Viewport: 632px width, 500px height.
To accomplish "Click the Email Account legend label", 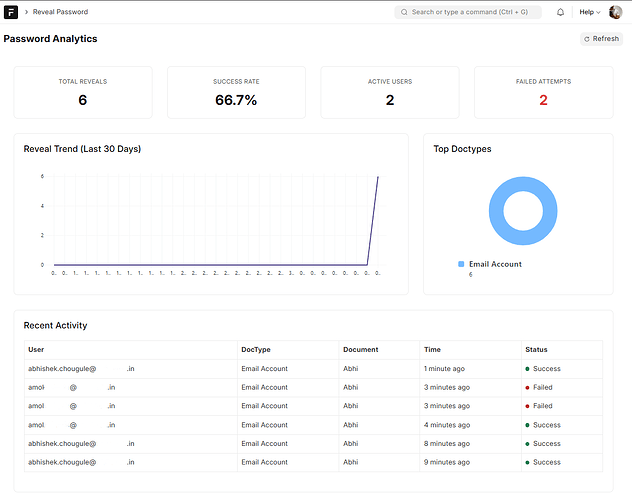I will coord(495,264).
